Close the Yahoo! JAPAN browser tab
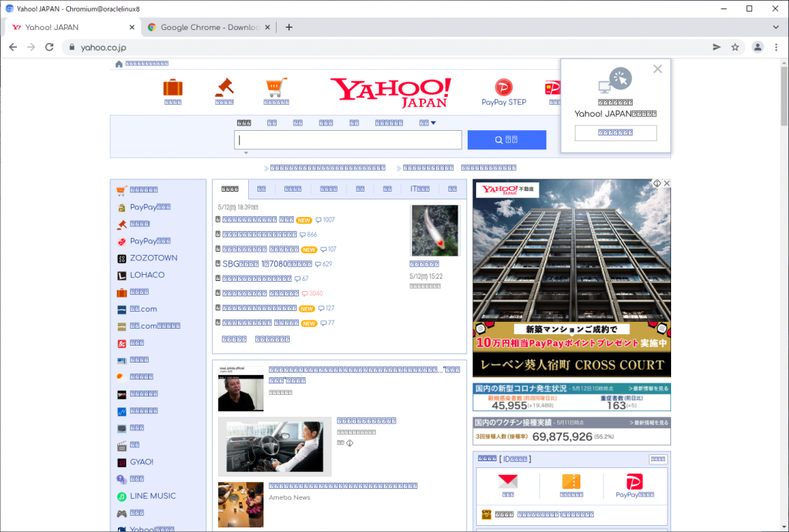Viewport: 789px width, 532px height. pos(132,27)
